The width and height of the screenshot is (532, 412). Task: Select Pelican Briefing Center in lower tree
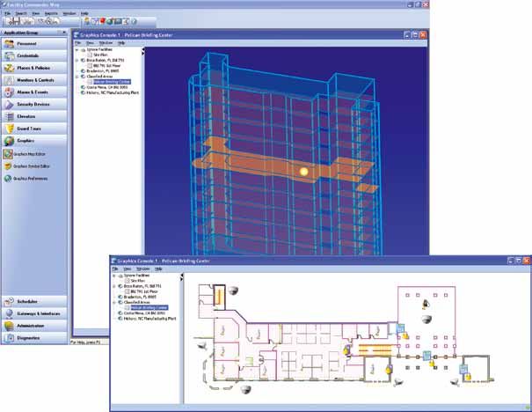click(149, 308)
